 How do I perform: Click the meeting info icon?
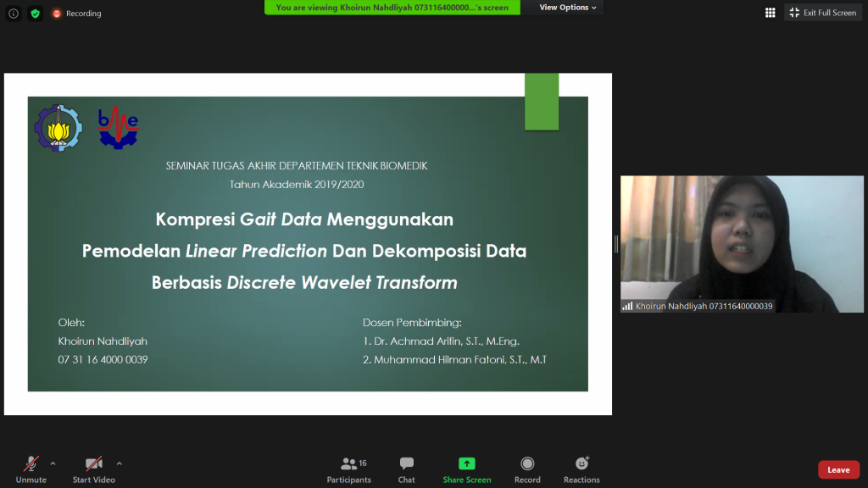[x=14, y=14]
